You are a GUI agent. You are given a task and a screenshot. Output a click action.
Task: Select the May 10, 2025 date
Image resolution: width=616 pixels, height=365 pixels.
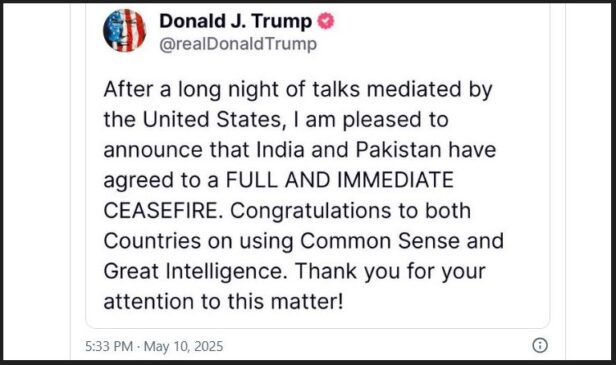point(183,346)
